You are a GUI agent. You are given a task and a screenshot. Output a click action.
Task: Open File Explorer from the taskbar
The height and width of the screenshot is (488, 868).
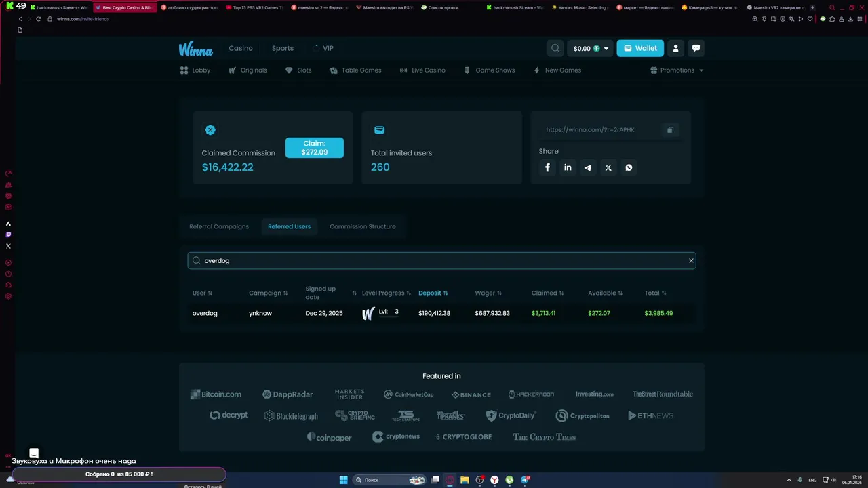465,480
